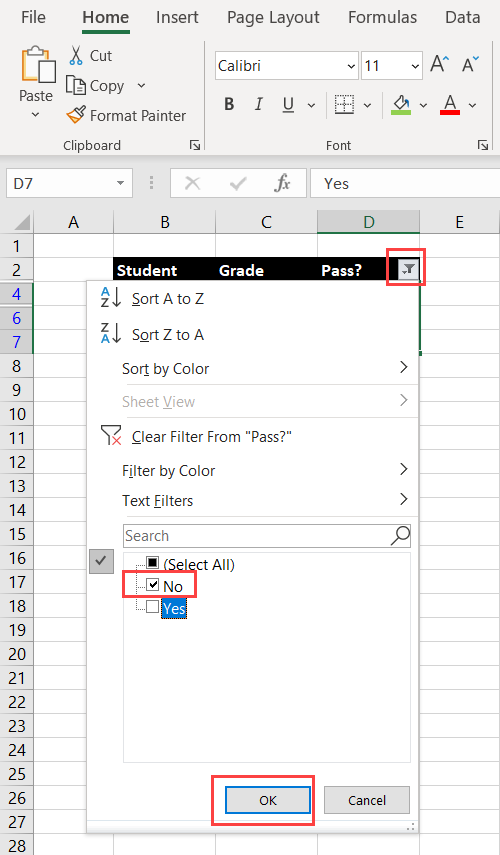Click the Cut scissors icon

coord(76,56)
